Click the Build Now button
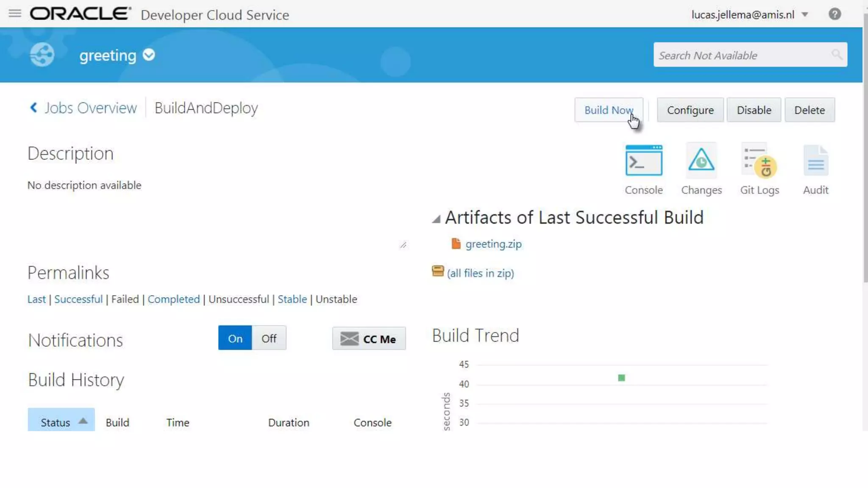Screen dimensions: 868x488 pyautogui.click(x=608, y=110)
